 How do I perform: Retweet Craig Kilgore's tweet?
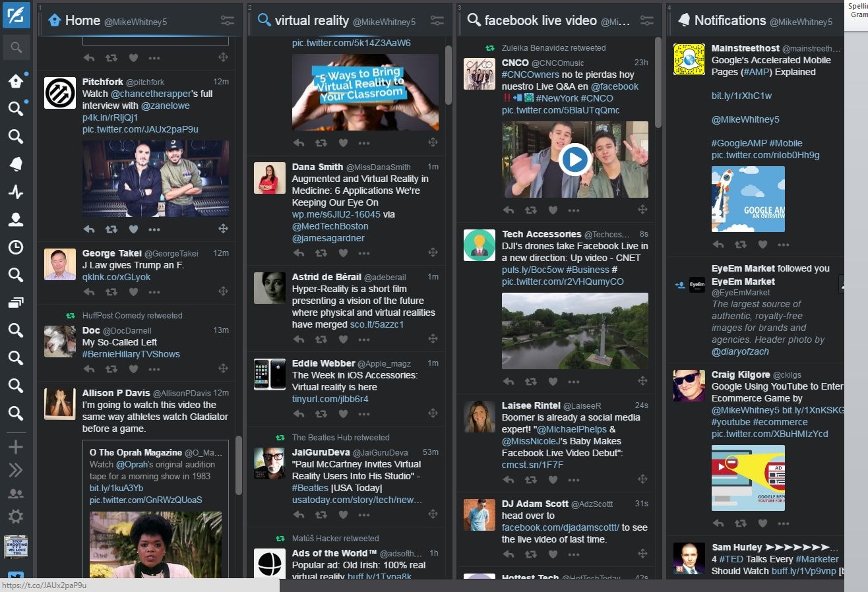tap(741, 523)
